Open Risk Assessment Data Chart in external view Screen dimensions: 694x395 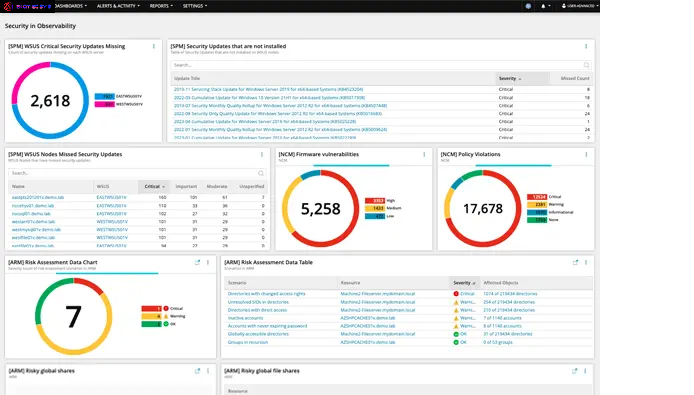click(x=197, y=263)
